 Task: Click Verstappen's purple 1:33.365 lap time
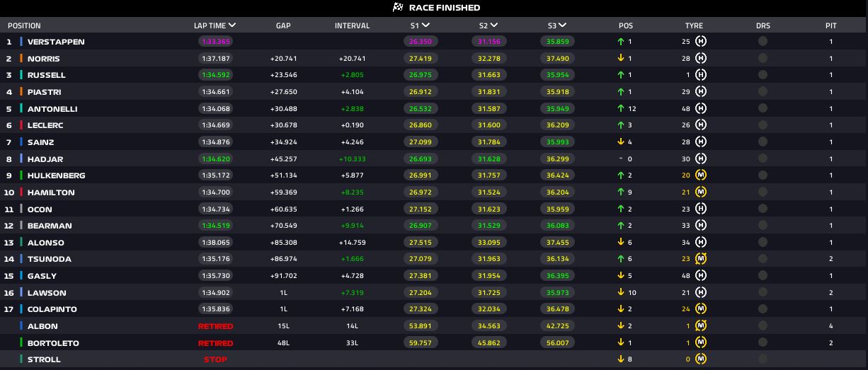pyautogui.click(x=215, y=42)
